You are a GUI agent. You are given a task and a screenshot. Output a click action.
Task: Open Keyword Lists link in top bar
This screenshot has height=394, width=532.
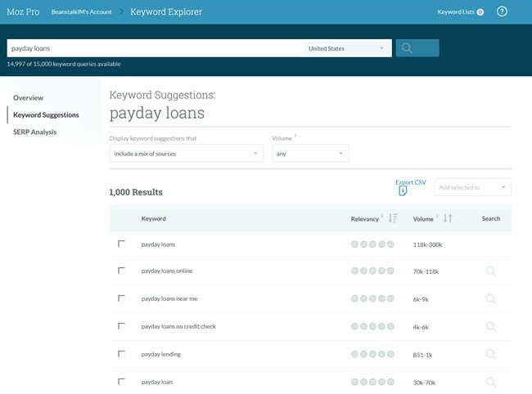460,12
